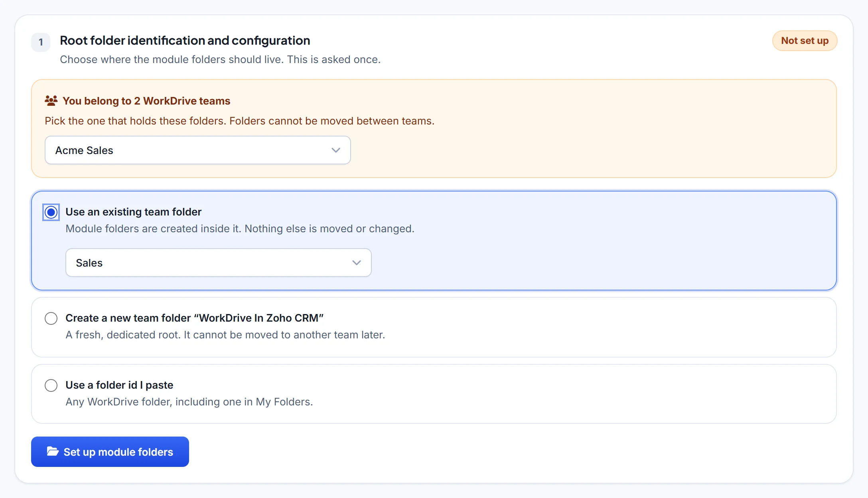Click text 'A fresh, dedicated root.' description

pyautogui.click(x=225, y=335)
